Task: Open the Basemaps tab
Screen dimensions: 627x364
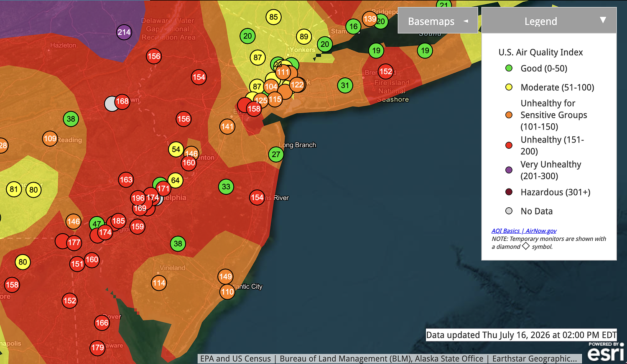Action: click(x=438, y=20)
